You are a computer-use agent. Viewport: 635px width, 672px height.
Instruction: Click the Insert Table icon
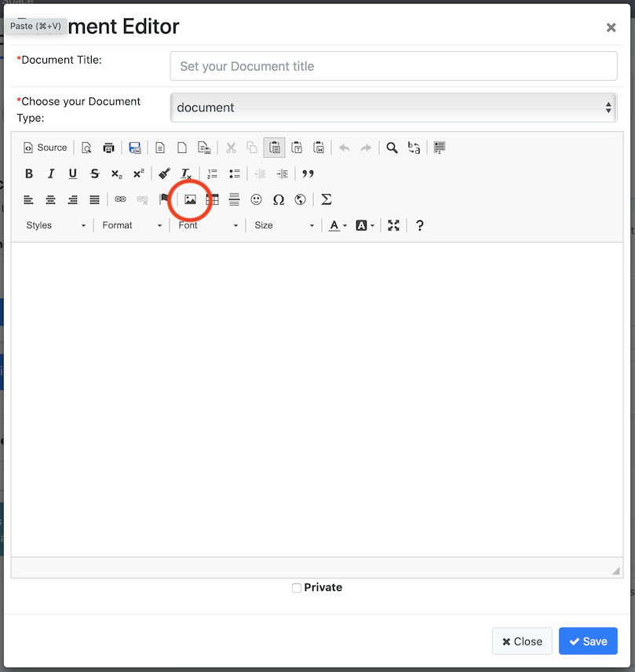(213, 199)
